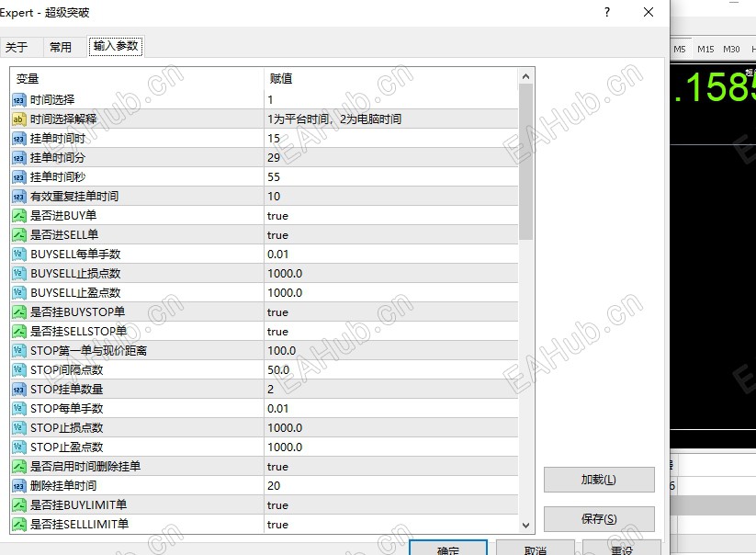Click the boolean icon beside 是否启用时间删除挂单
This screenshot has height=555, width=756.
[18, 466]
